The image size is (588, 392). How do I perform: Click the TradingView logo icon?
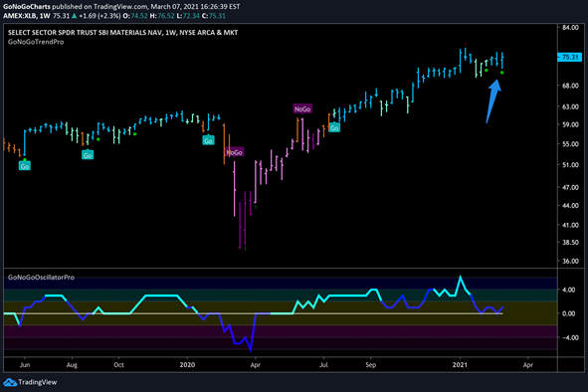click(10, 382)
